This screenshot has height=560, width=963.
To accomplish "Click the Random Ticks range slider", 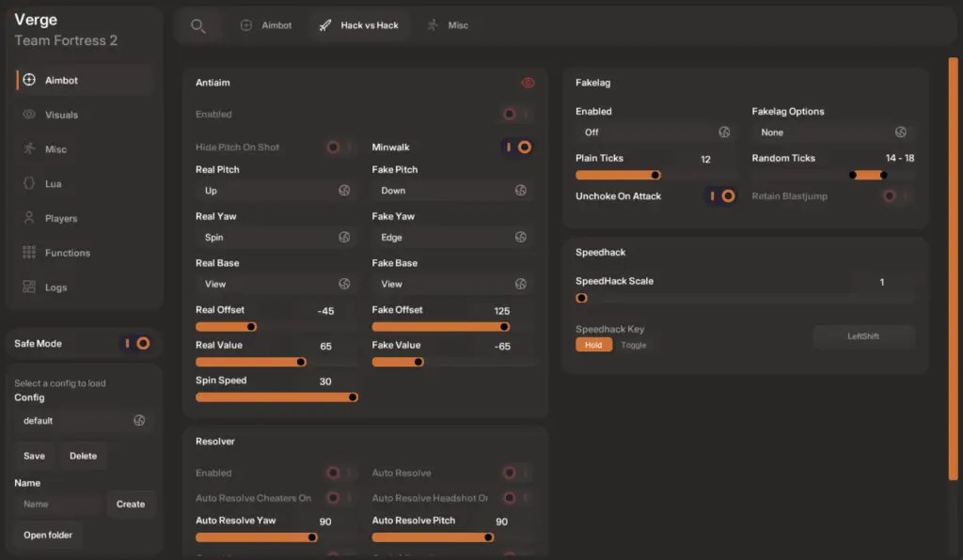I will [833, 175].
